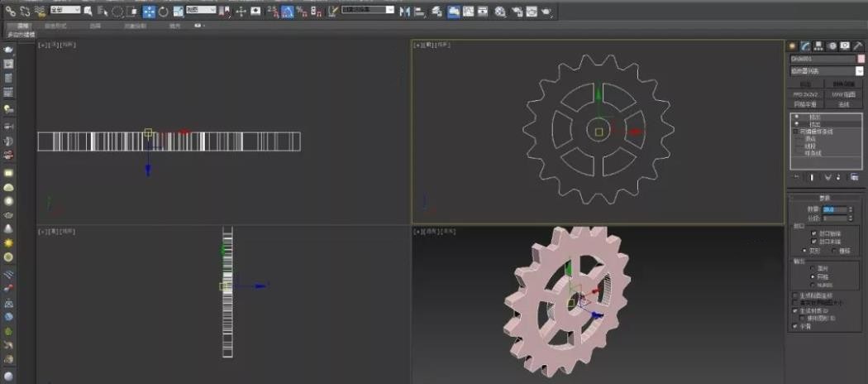Screen dimensions: 868x384
Task: Toggle the Angle Snap tool
Action: (x=286, y=11)
